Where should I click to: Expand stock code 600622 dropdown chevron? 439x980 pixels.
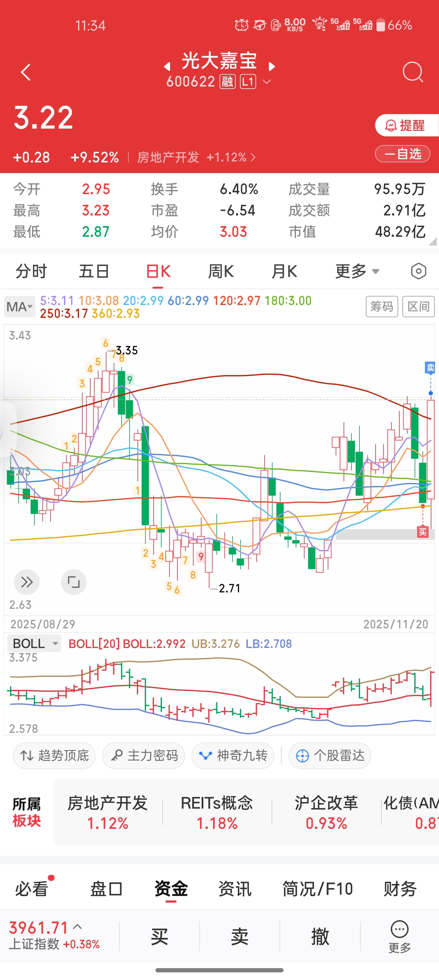pos(267,81)
